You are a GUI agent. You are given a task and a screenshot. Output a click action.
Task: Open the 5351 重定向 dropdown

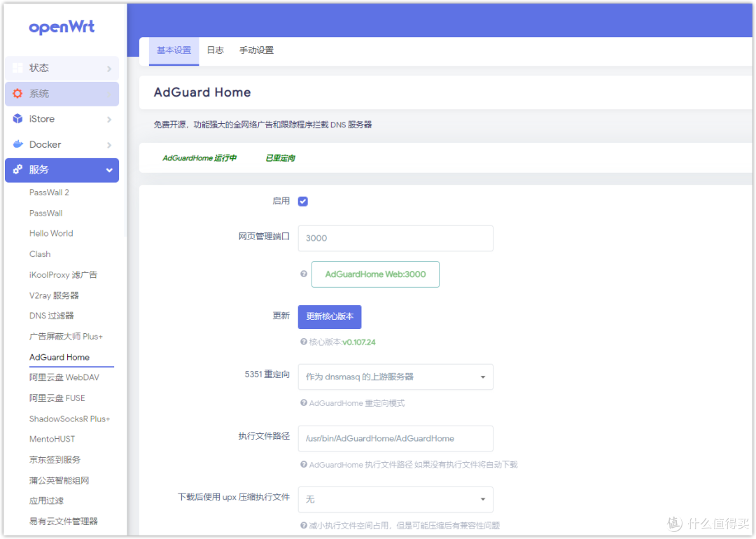point(395,377)
